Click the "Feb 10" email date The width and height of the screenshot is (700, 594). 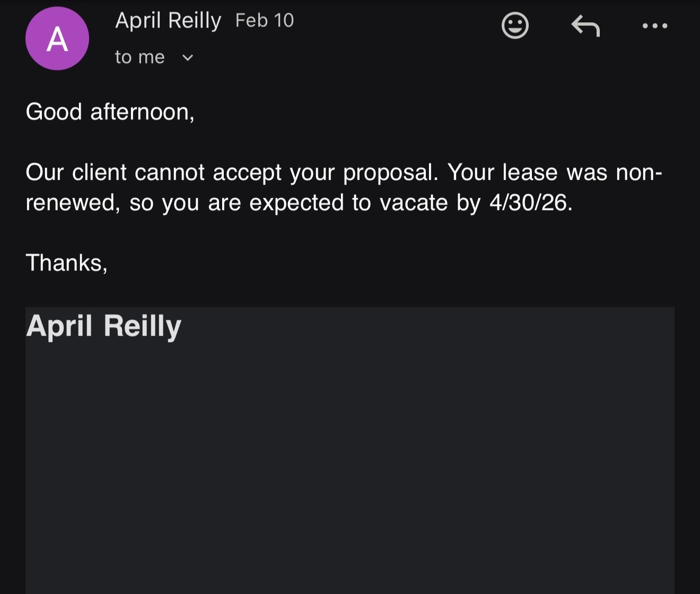264,21
